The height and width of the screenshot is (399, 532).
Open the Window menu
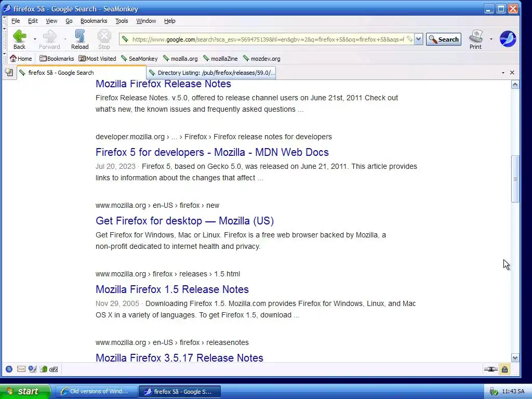[x=146, y=21]
